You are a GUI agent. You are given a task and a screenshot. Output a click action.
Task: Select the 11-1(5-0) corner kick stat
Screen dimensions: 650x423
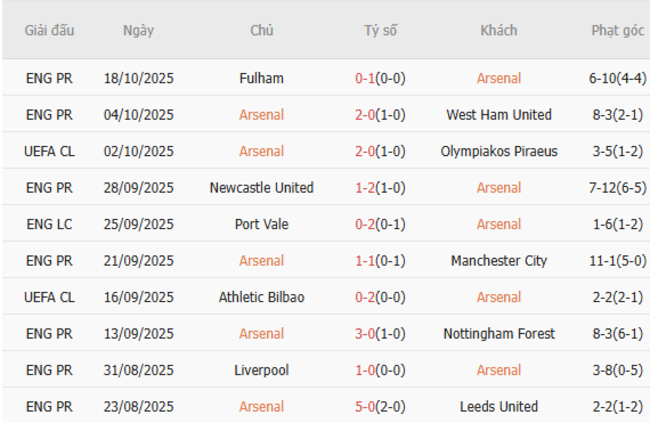tap(617, 261)
